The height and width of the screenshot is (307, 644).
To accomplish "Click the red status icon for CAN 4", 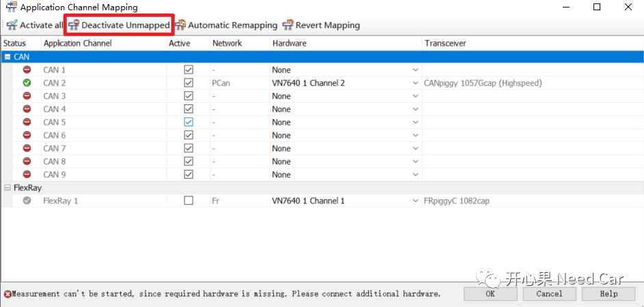I will pyautogui.click(x=27, y=109).
